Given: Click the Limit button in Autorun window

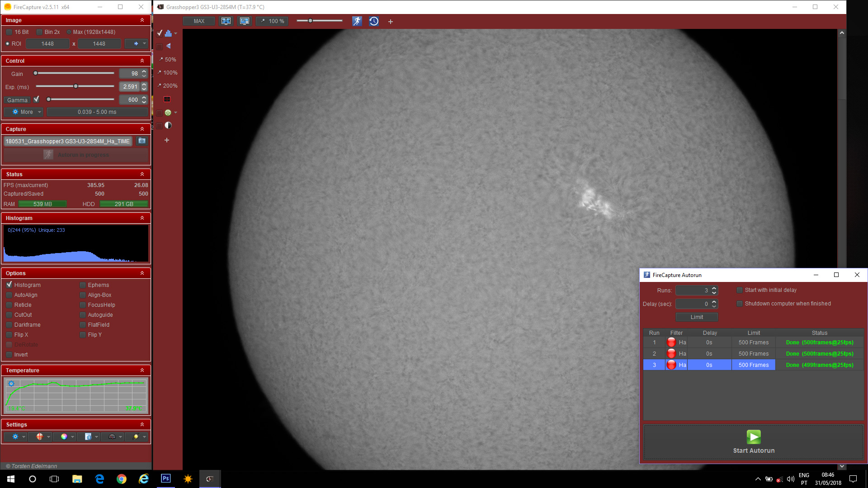Looking at the screenshot, I should click(x=697, y=317).
